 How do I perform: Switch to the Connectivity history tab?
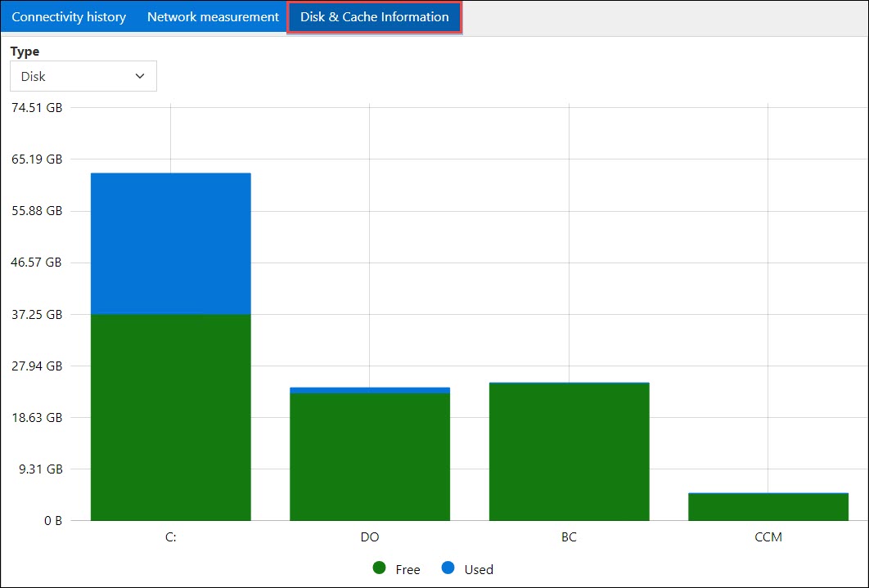click(69, 17)
